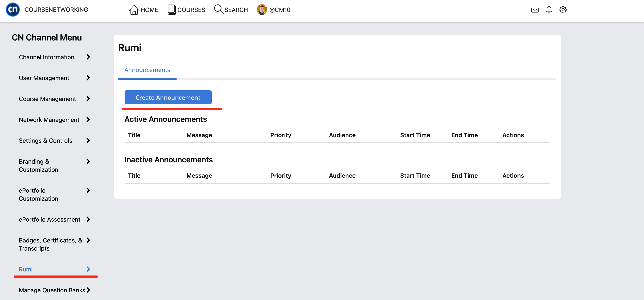Click the Courses book icon
This screenshot has height=300, width=644.
pos(171,10)
